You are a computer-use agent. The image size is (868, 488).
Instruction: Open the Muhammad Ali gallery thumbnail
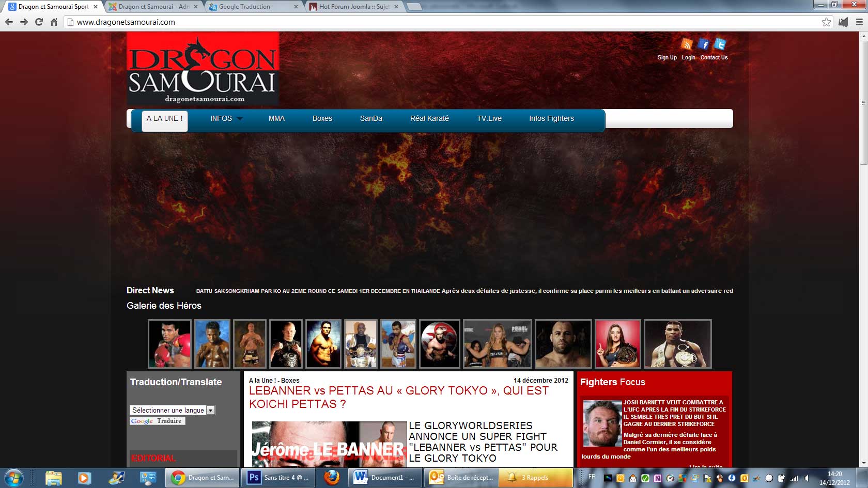[x=169, y=344]
